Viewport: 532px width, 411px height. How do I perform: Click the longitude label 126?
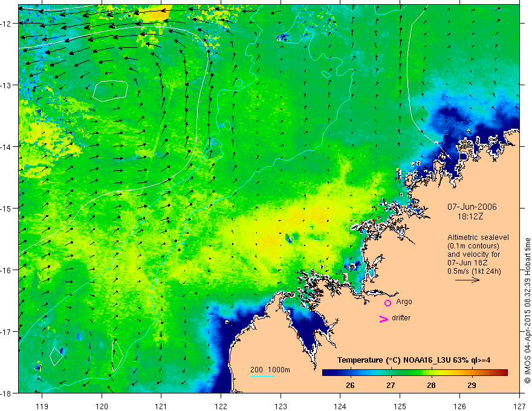[459, 406]
